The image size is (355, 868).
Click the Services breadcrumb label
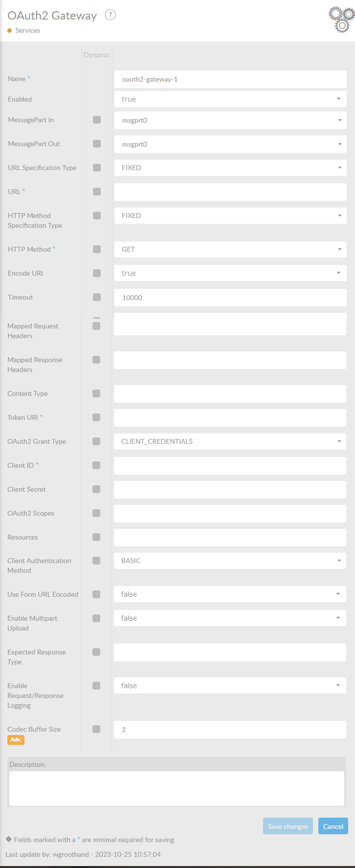(x=27, y=30)
